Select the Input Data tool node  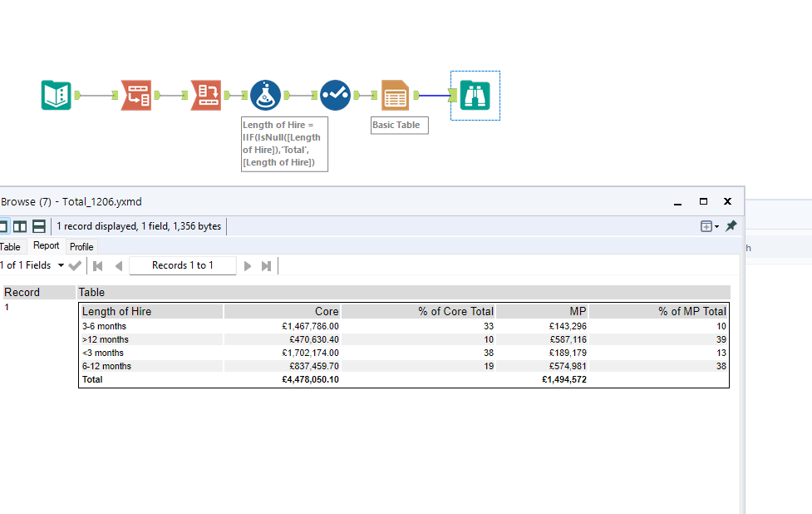click(x=57, y=96)
